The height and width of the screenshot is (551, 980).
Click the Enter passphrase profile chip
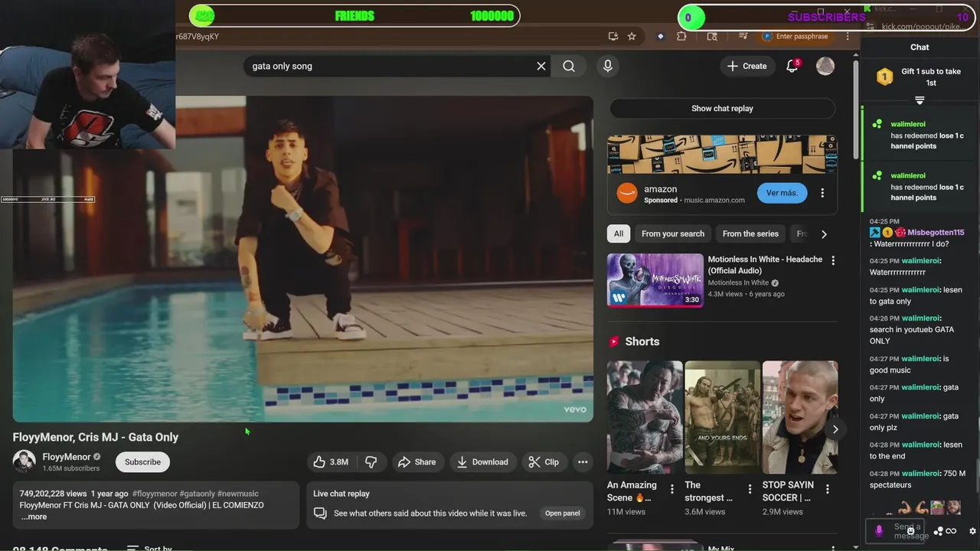click(x=796, y=36)
